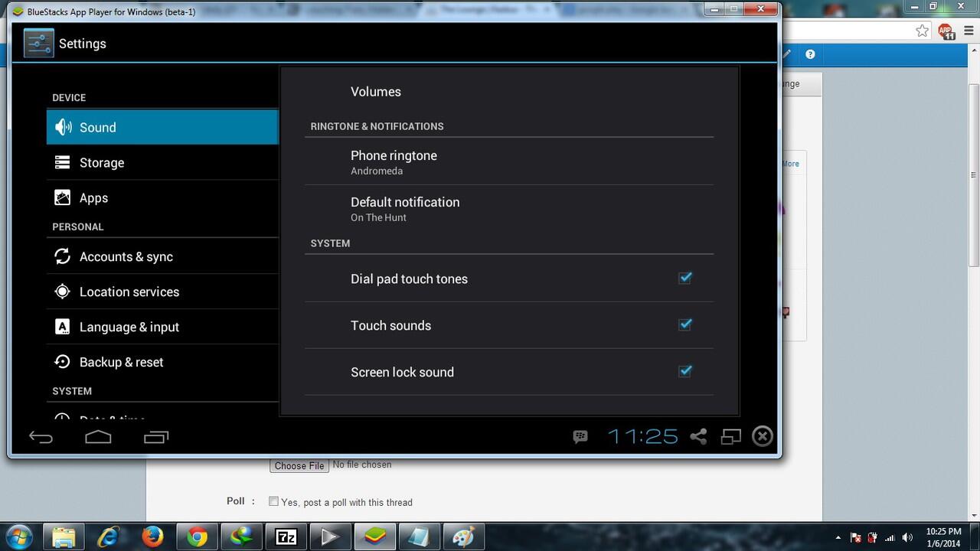Image resolution: width=980 pixels, height=551 pixels.
Task: Tap the Android back navigation icon
Action: 41,437
